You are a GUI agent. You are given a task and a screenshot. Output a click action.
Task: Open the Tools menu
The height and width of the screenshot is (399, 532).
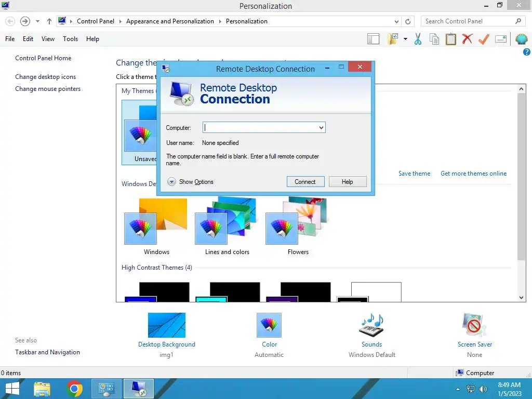[70, 38]
